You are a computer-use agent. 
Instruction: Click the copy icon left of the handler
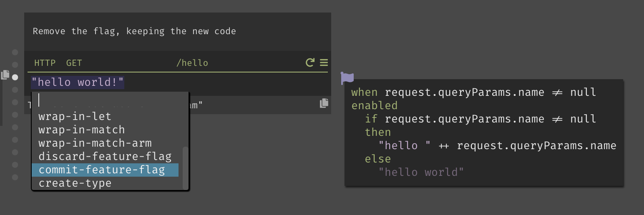(5, 75)
